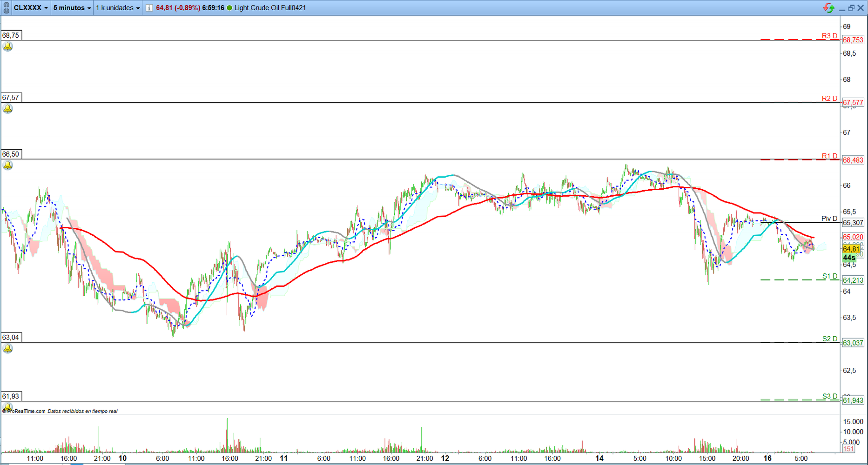The width and height of the screenshot is (868, 465).
Task: Click the 64,81 (-0,89%) price change text
Action: [x=178, y=8]
